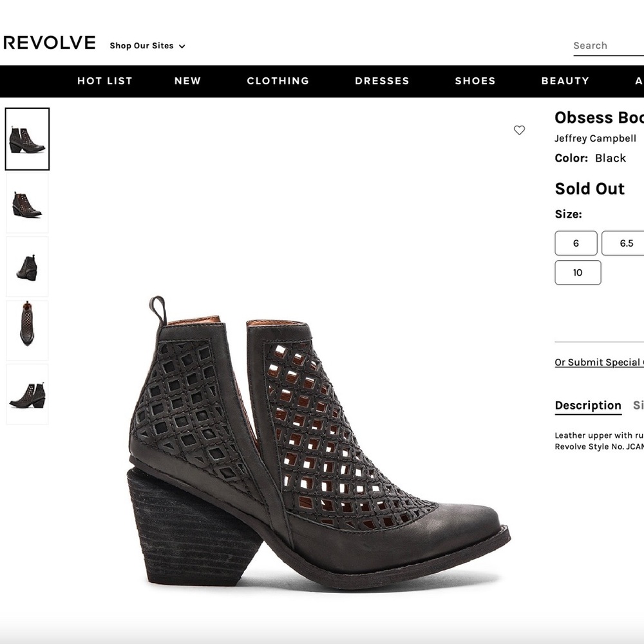Add Obsess Bootie to favorites via heart icon
The image size is (644, 644).
coord(520,130)
